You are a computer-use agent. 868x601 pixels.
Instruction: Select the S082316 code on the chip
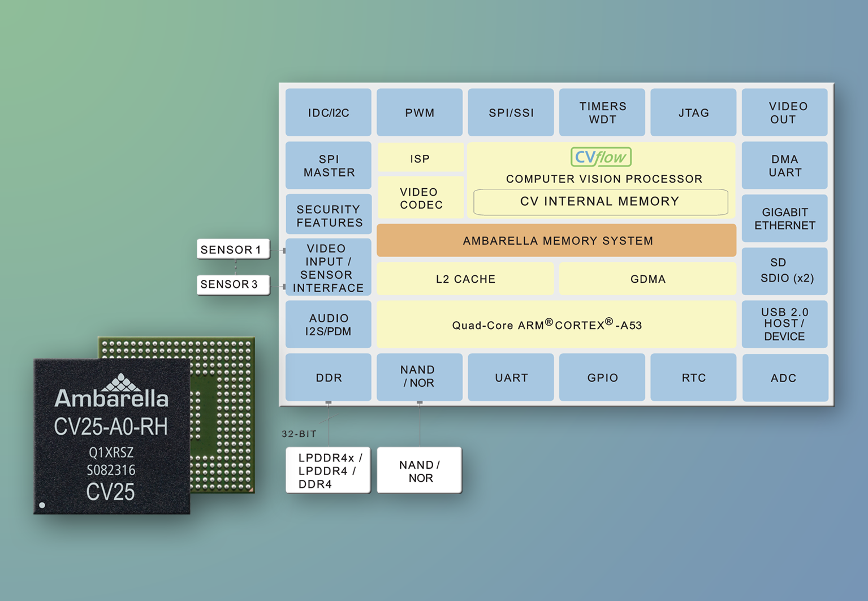111,470
